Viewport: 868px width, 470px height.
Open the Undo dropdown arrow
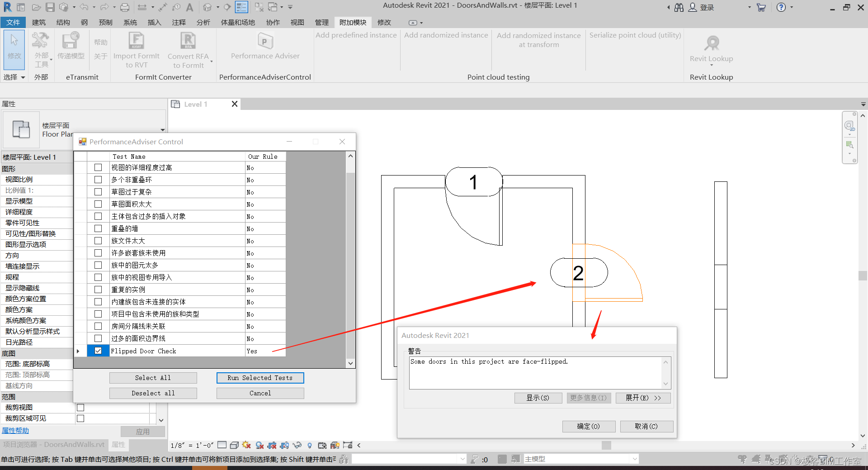click(94, 7)
